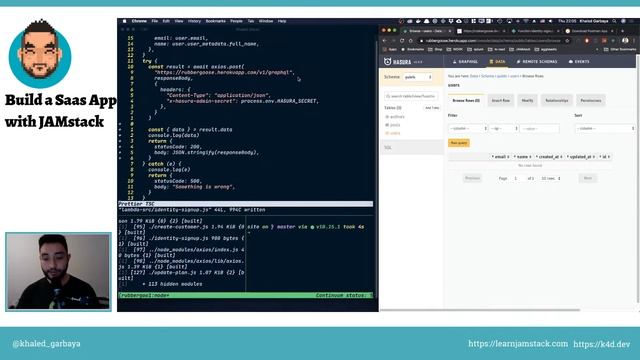Screen dimensions: 640x360
Task: Open Chrome three-dot menu
Action: coord(634,40)
